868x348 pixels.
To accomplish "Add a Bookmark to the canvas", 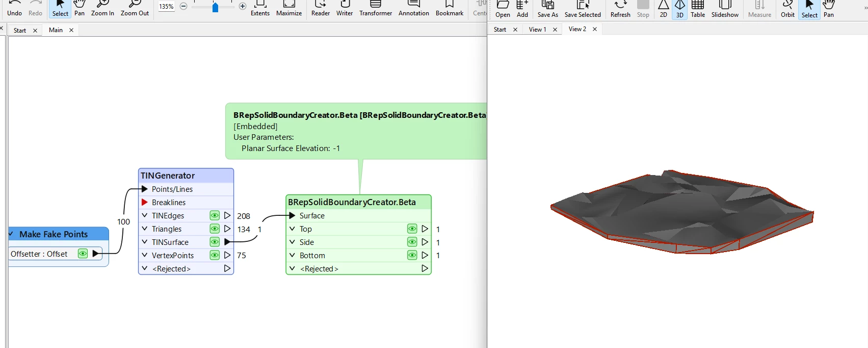I will tap(450, 9).
